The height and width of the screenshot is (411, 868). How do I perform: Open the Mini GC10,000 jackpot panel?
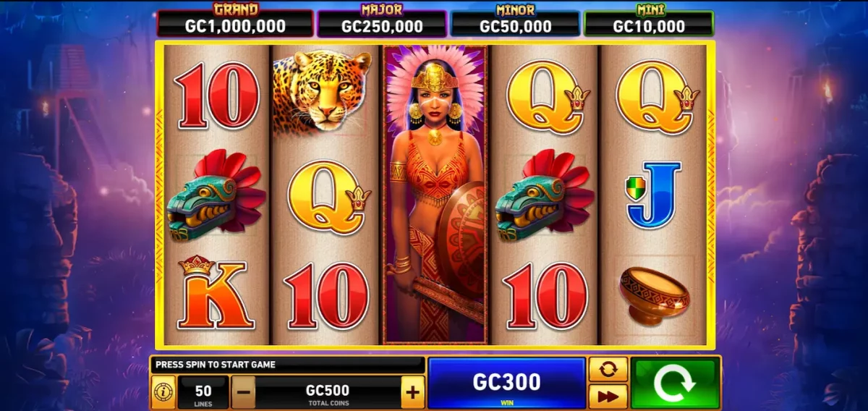pyautogui.click(x=649, y=23)
